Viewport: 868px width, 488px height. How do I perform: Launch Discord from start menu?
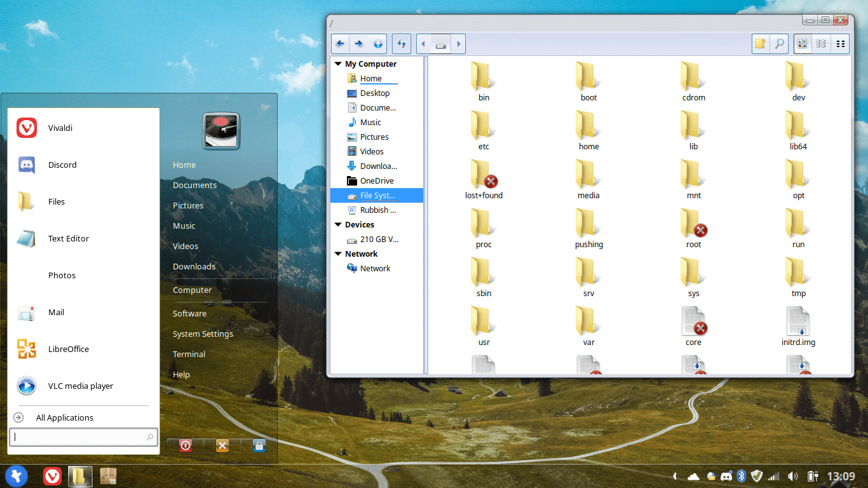pyautogui.click(x=83, y=165)
